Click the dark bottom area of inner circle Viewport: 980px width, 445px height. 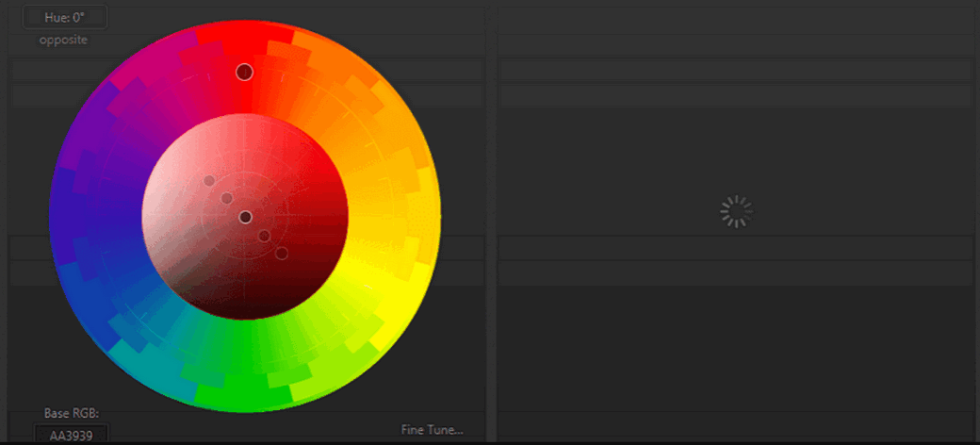pyautogui.click(x=245, y=302)
